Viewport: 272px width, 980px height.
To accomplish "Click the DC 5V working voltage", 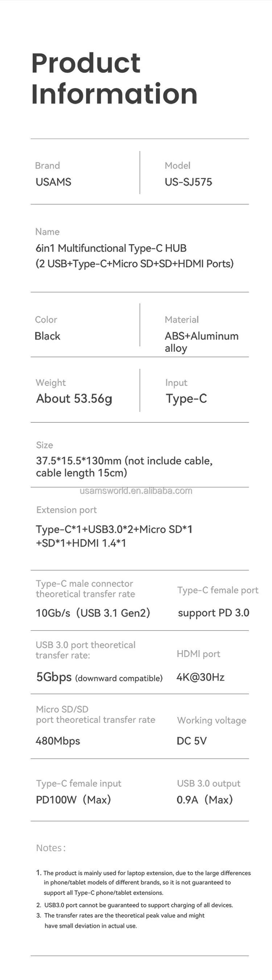I will coord(191,741).
